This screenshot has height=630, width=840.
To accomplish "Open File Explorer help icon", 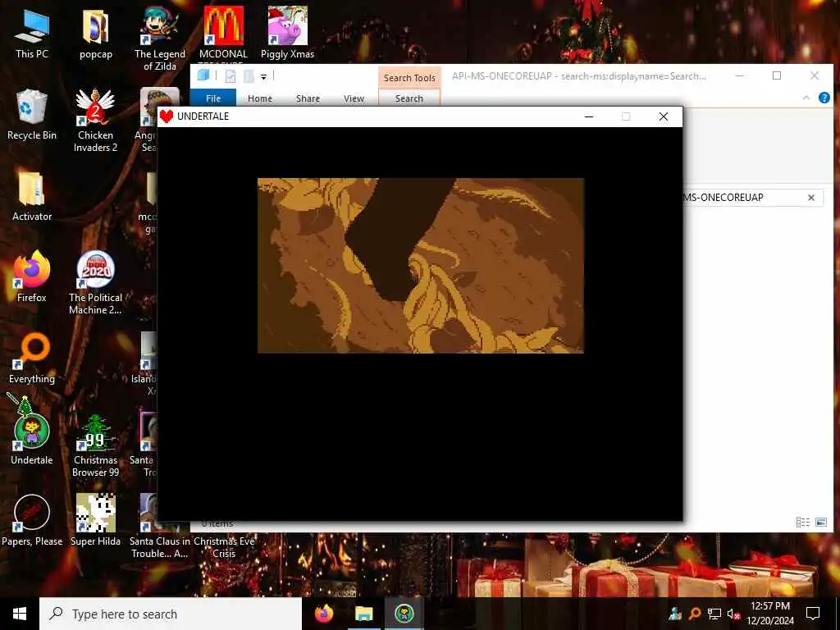I will (x=824, y=98).
